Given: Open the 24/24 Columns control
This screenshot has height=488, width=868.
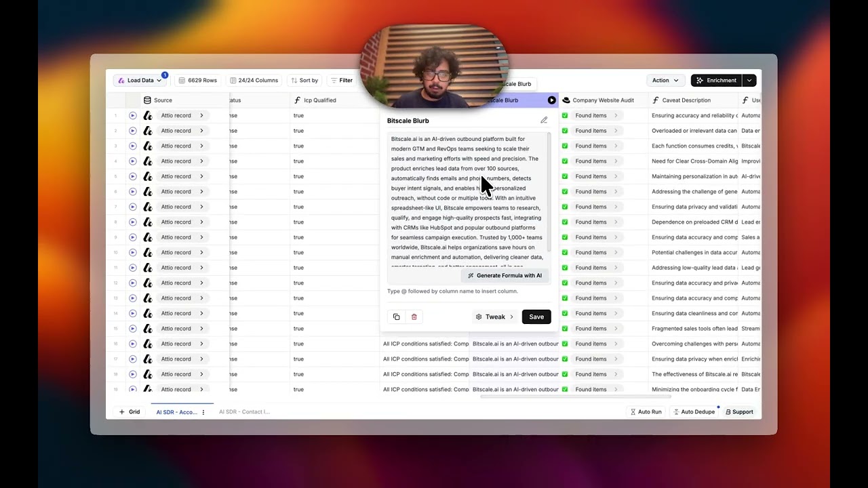Looking at the screenshot, I should pyautogui.click(x=254, y=80).
